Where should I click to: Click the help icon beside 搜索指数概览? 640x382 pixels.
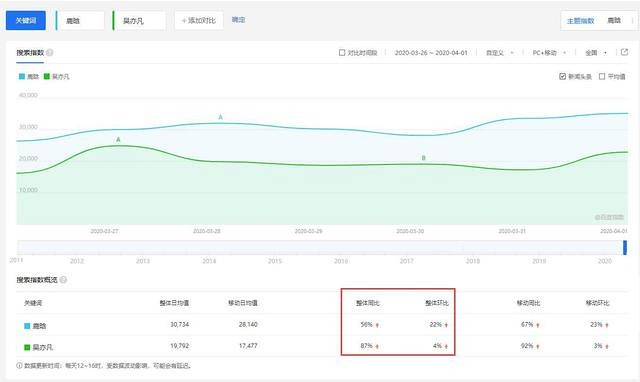[63, 280]
